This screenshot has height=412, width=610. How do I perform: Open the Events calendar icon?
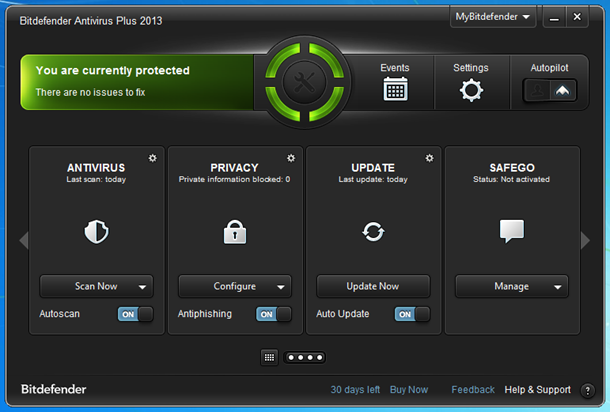tap(395, 89)
